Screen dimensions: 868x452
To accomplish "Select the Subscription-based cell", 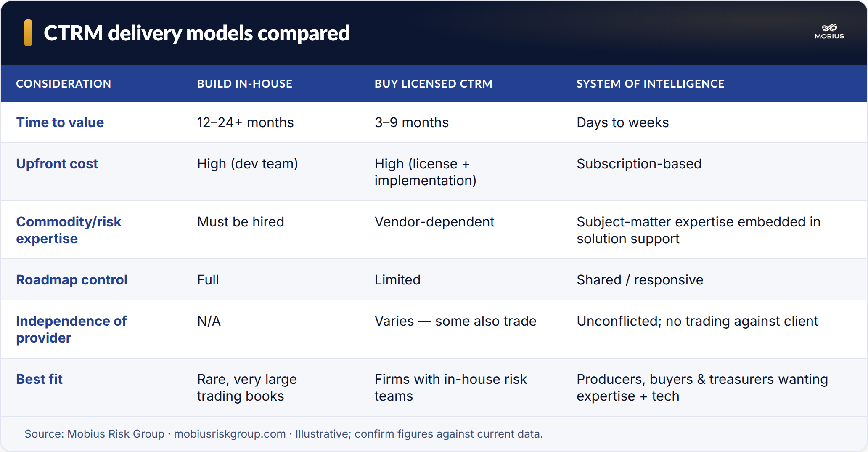I will [x=639, y=164].
